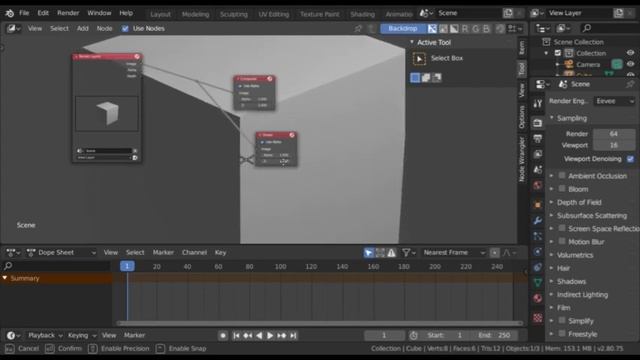The width and height of the screenshot is (640, 360).
Task: Open the Edit menu
Action: click(x=43, y=13)
